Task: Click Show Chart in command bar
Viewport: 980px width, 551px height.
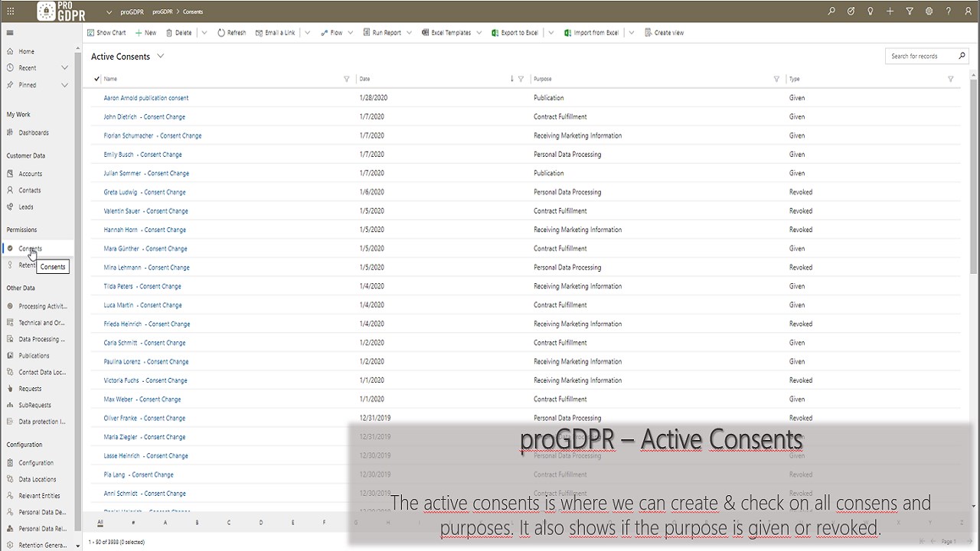Action: click(x=106, y=33)
